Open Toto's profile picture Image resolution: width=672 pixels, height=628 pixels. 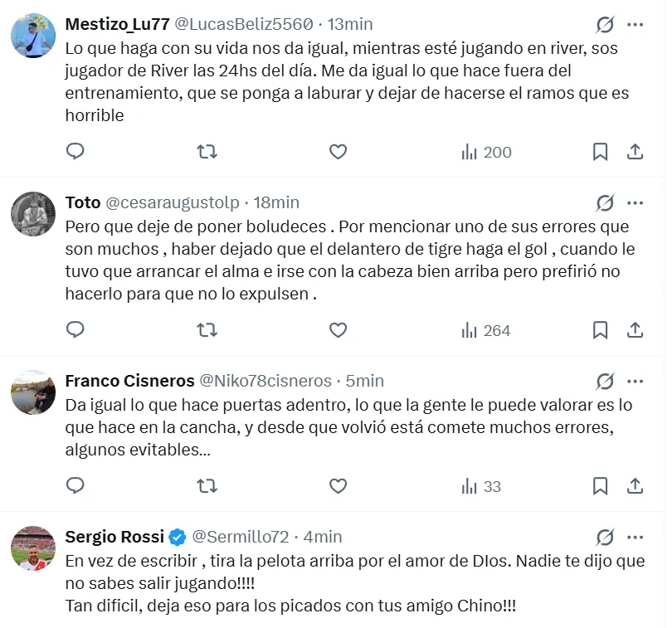point(33,213)
